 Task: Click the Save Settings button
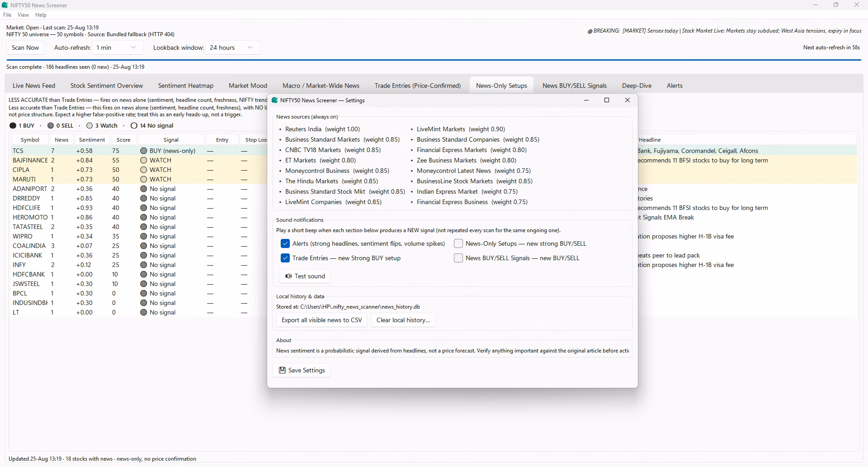(x=302, y=370)
